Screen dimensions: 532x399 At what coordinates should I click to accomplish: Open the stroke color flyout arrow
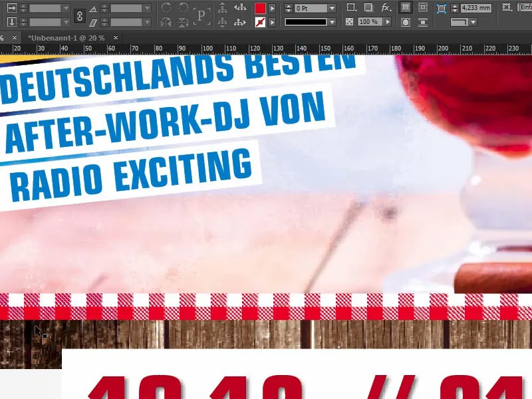point(272,23)
